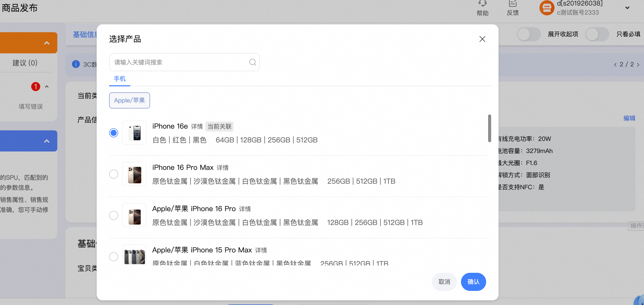Click the iPhone 16 Pro Max name
This screenshot has width=644, height=305.
click(x=183, y=167)
